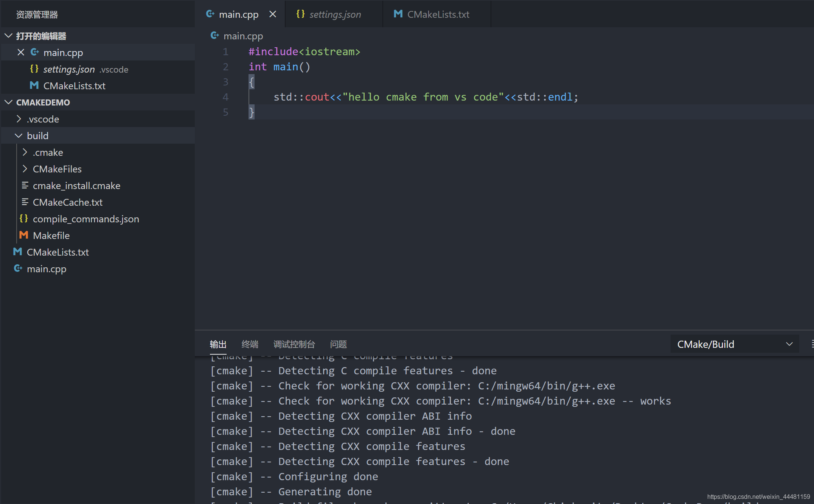This screenshot has width=814, height=504.
Task: Click line number 4 in the gutter
Action: (225, 97)
